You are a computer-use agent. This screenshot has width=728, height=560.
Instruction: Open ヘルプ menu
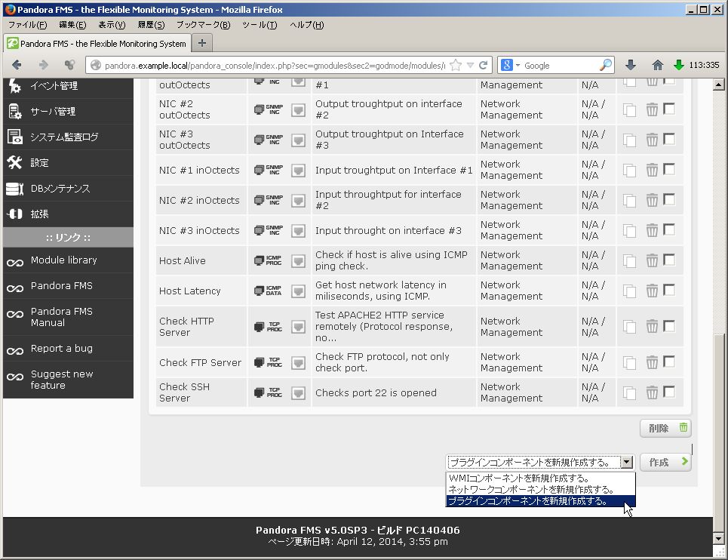pyautogui.click(x=307, y=25)
